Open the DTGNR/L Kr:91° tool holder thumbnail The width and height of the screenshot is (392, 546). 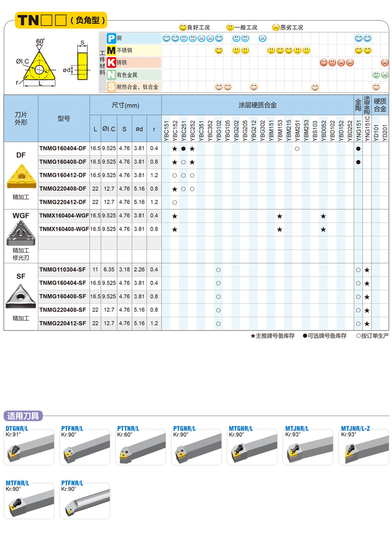[x=29, y=448]
